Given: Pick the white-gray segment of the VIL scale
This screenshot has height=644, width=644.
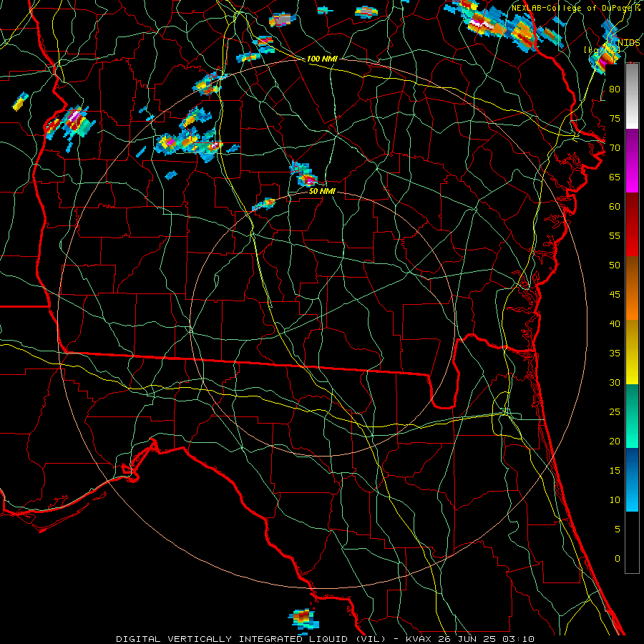Looking at the screenshot, I should [632, 96].
